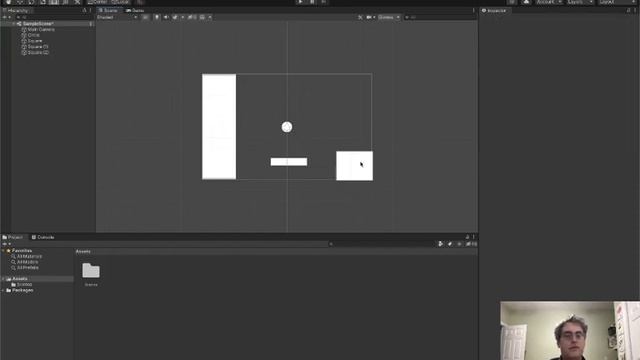Image resolution: width=640 pixels, height=360 pixels.
Task: Switch to the Project tab
Action: pos(13,237)
